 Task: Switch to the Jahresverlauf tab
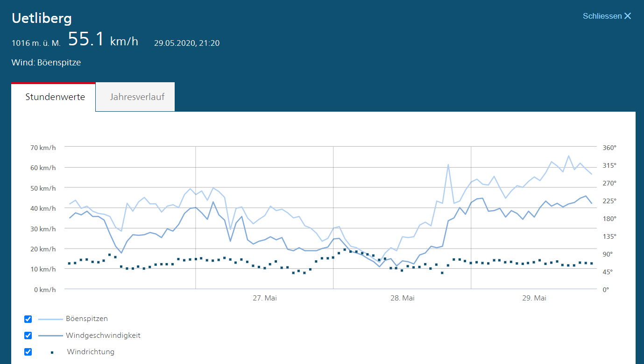tap(137, 97)
